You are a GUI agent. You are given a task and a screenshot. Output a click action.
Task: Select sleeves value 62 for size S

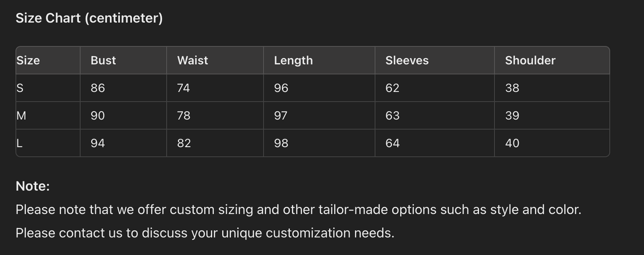pos(392,88)
